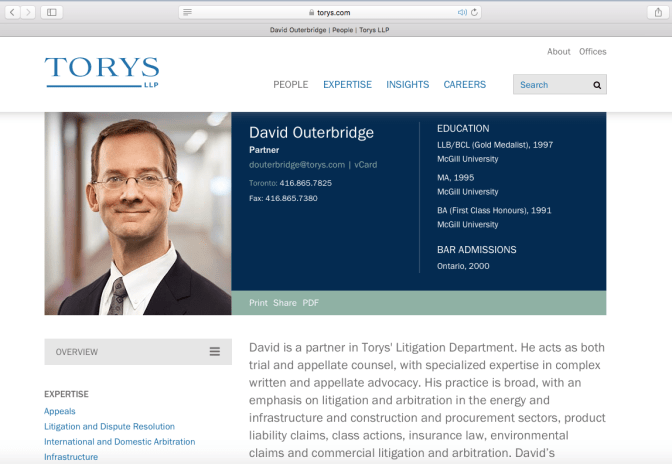Click into the site Search field
The image size is (672, 464).
click(x=550, y=85)
